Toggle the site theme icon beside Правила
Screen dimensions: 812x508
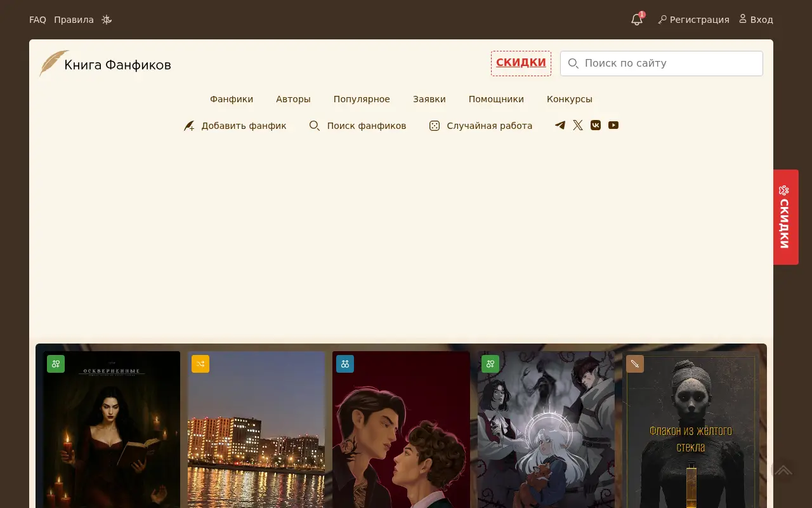click(107, 20)
